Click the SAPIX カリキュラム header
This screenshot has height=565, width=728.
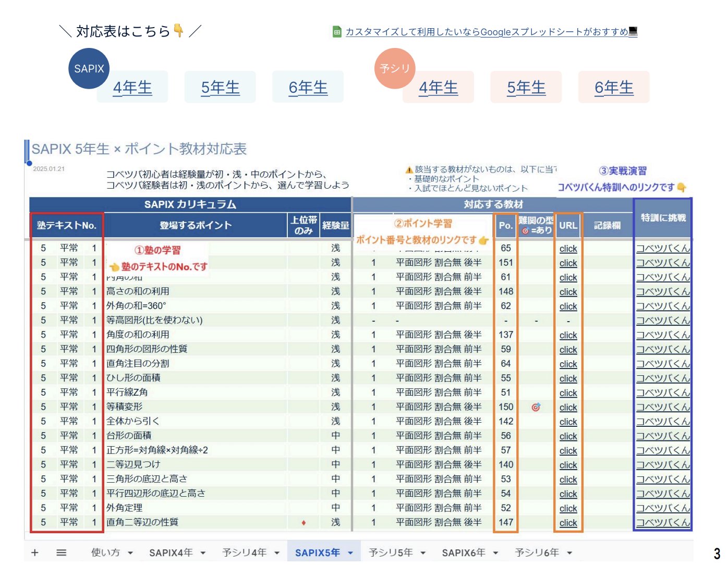190,204
